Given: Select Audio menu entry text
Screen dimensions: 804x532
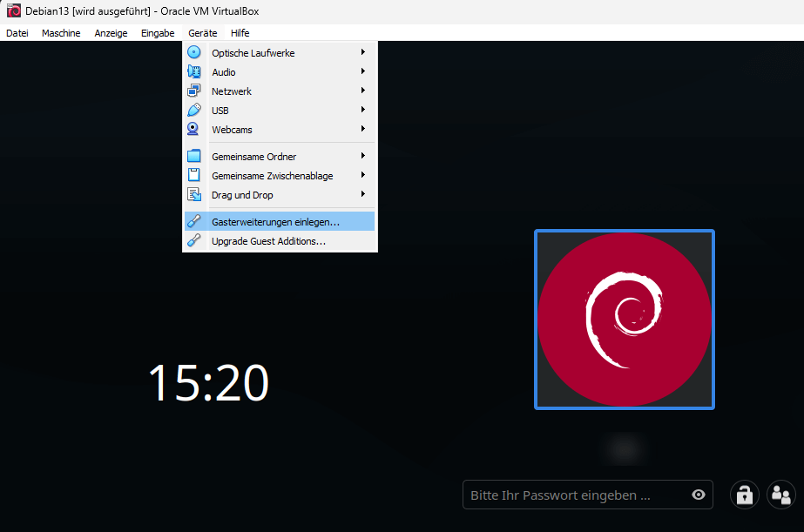Looking at the screenshot, I should coord(224,72).
